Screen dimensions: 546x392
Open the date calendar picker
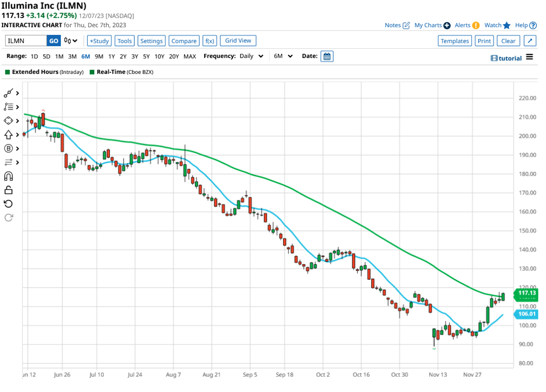click(327, 56)
